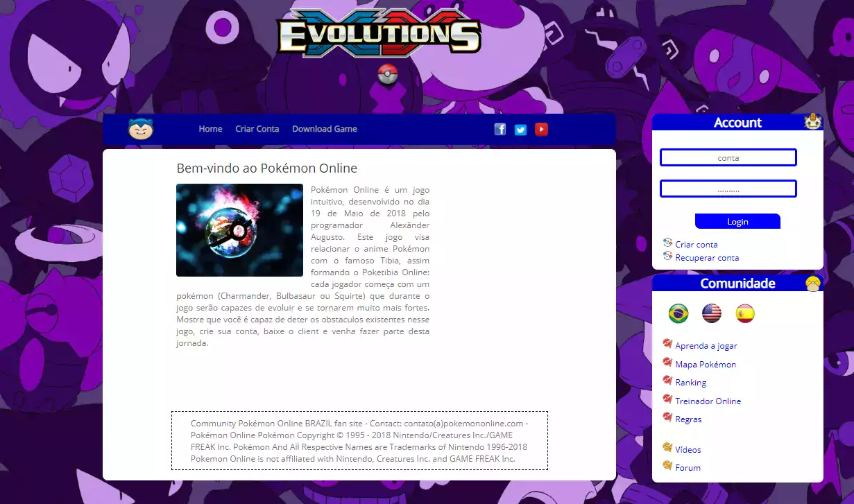This screenshot has height=504, width=854.
Task: Open the Ranking link
Action: click(x=691, y=383)
